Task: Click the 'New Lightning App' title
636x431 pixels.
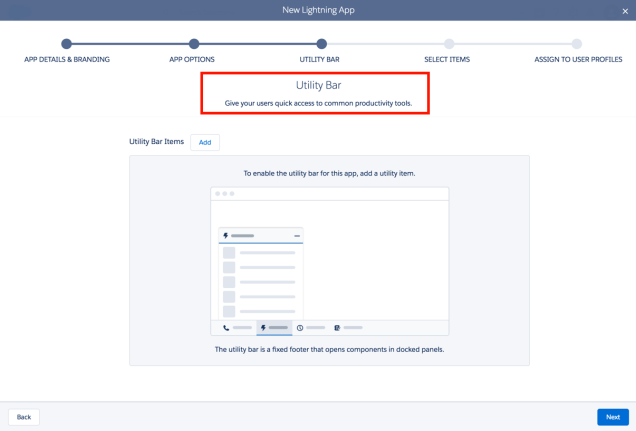Action: coord(318,10)
